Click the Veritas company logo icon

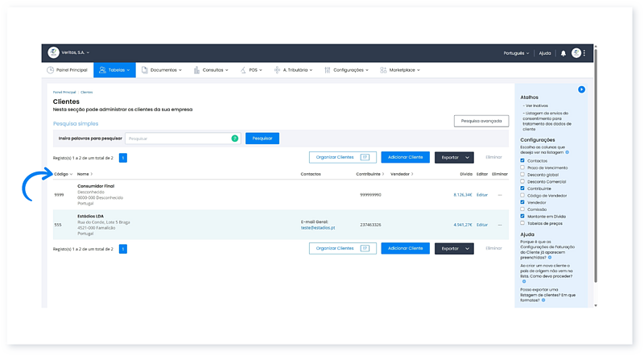[x=53, y=53]
